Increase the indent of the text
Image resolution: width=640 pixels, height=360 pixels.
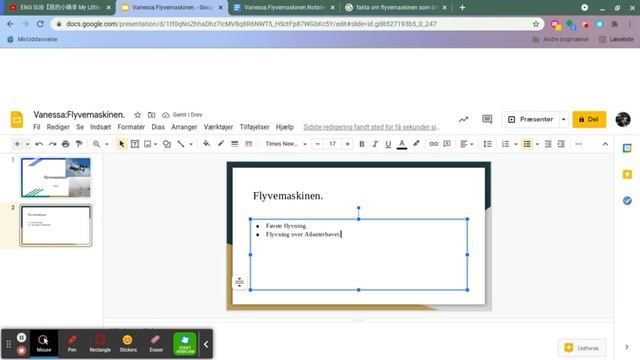(x=561, y=144)
